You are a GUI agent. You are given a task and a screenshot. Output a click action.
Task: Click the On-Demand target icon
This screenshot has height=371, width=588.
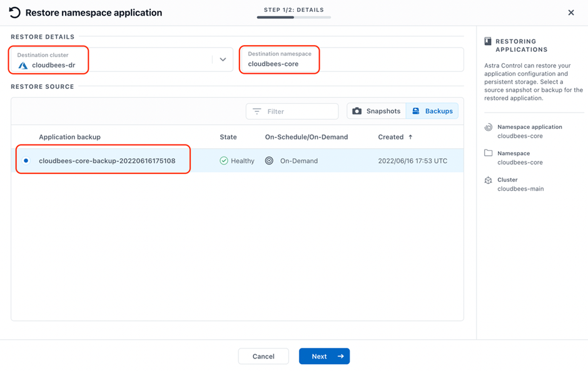pyautogui.click(x=269, y=161)
